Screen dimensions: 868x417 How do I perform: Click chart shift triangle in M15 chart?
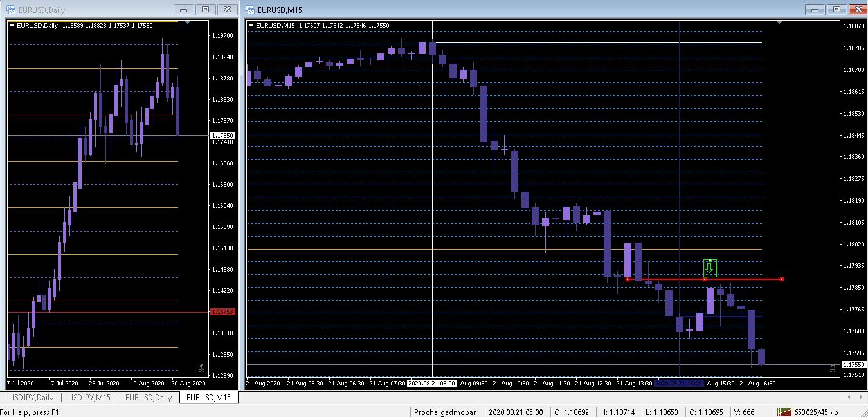coord(780,23)
